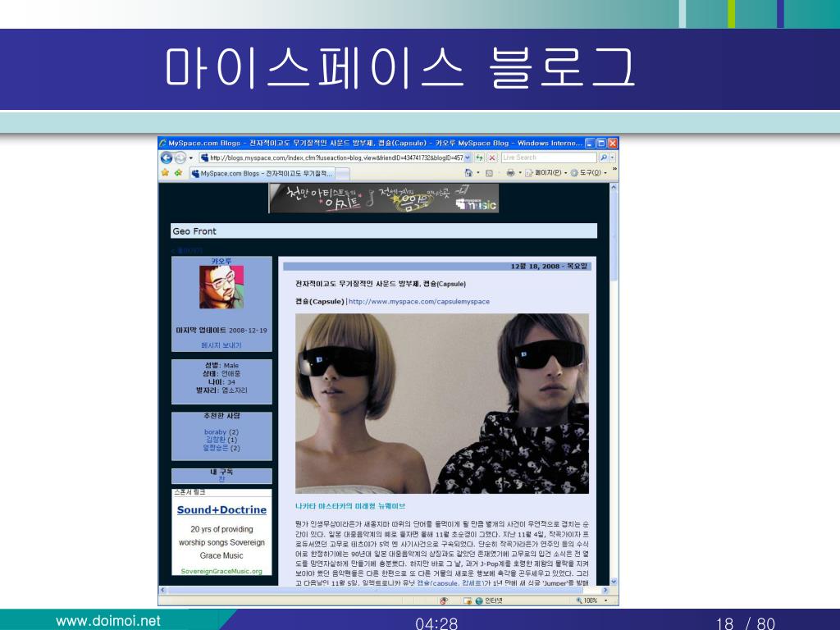Open the Home icon dropdown arrow
840x630 pixels.
tap(478, 172)
